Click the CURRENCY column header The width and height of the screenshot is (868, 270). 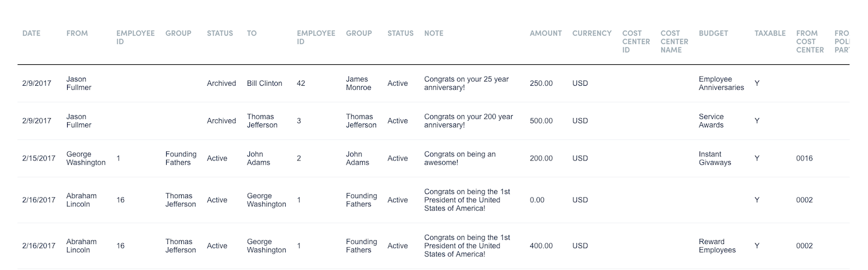point(591,34)
